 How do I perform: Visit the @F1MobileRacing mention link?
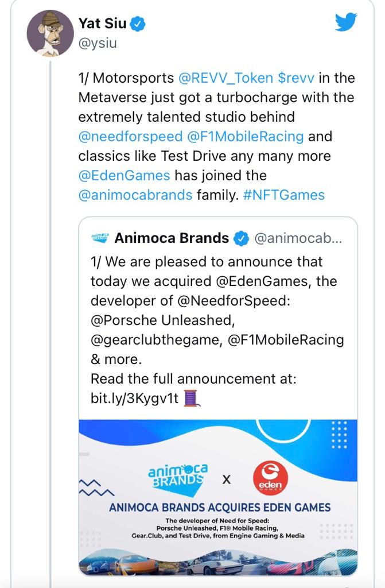(x=245, y=137)
